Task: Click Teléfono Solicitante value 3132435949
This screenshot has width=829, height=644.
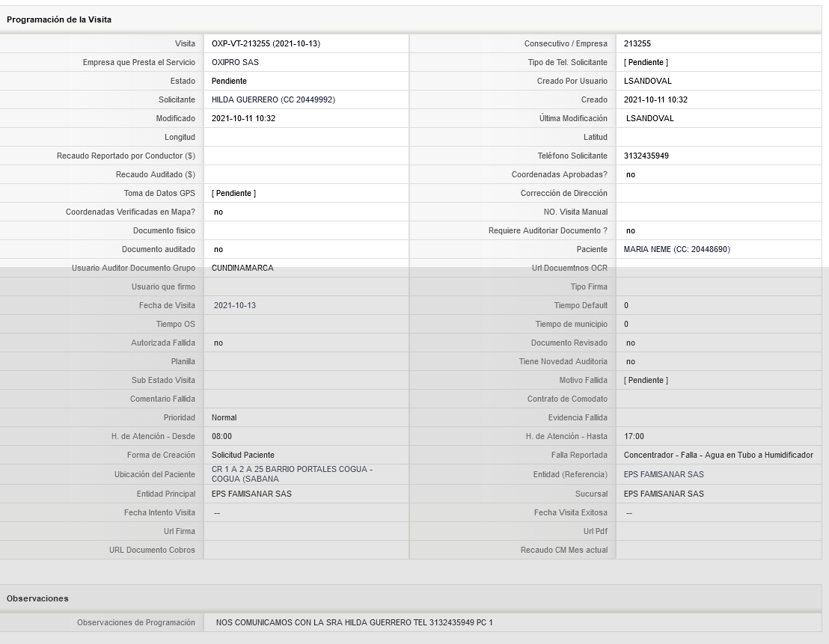Action: [x=646, y=156]
